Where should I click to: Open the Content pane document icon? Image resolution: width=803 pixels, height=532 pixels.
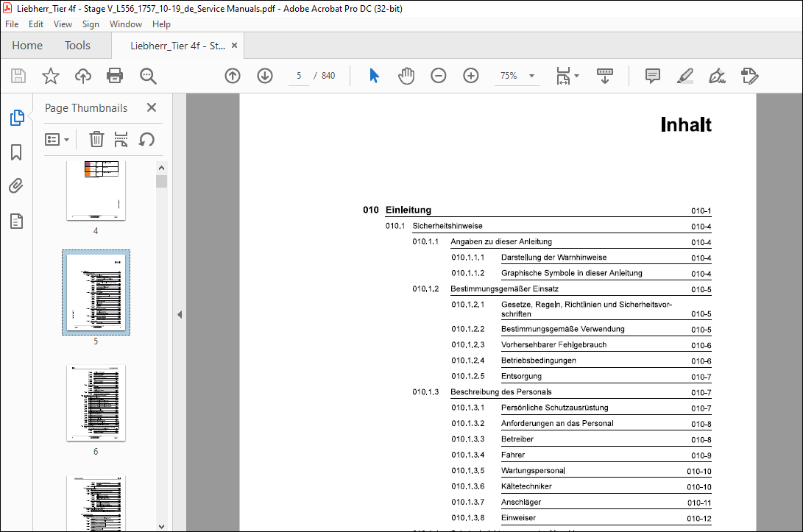pyautogui.click(x=16, y=221)
